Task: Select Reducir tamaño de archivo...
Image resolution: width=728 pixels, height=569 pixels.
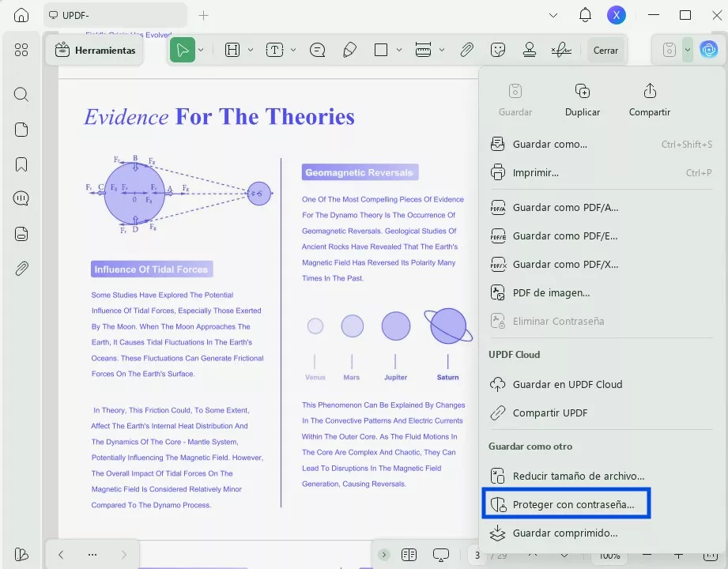Action: pyautogui.click(x=602, y=476)
